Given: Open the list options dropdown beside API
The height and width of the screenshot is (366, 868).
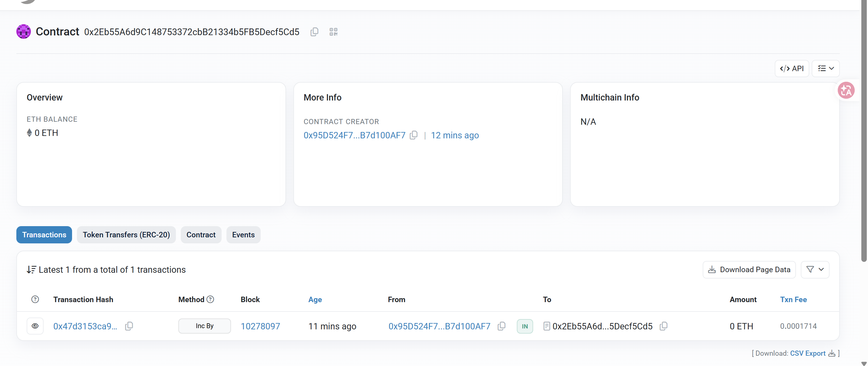Looking at the screenshot, I should (x=826, y=68).
